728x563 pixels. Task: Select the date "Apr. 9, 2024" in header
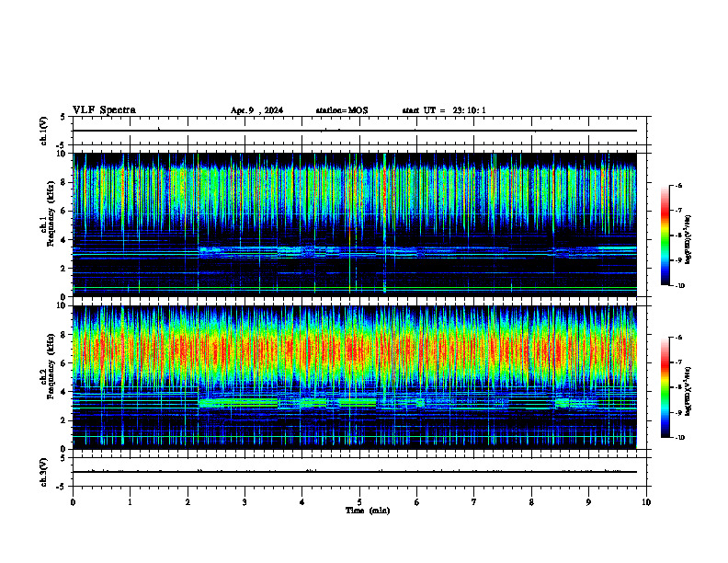coord(256,110)
